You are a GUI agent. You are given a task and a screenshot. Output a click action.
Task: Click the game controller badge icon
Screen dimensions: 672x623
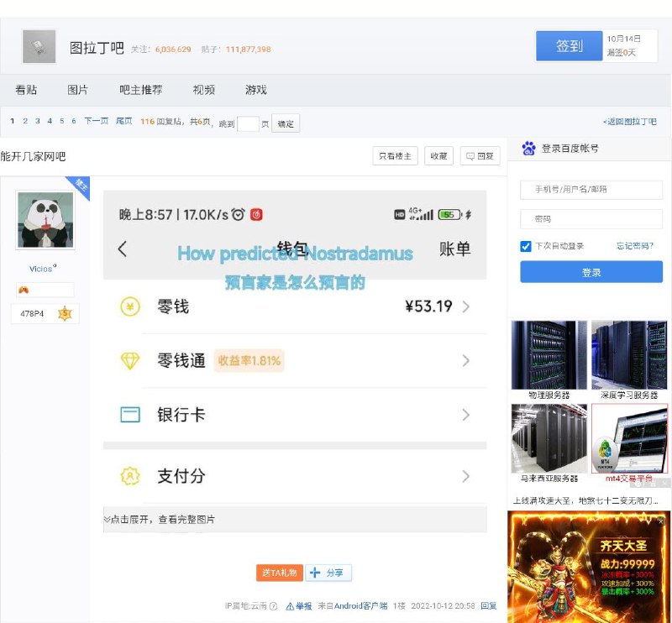point(24,290)
